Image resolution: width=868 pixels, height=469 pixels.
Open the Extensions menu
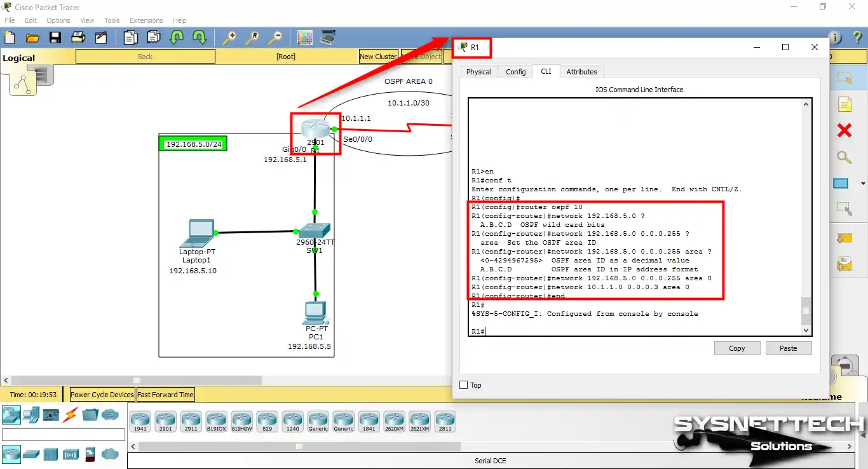(146, 20)
